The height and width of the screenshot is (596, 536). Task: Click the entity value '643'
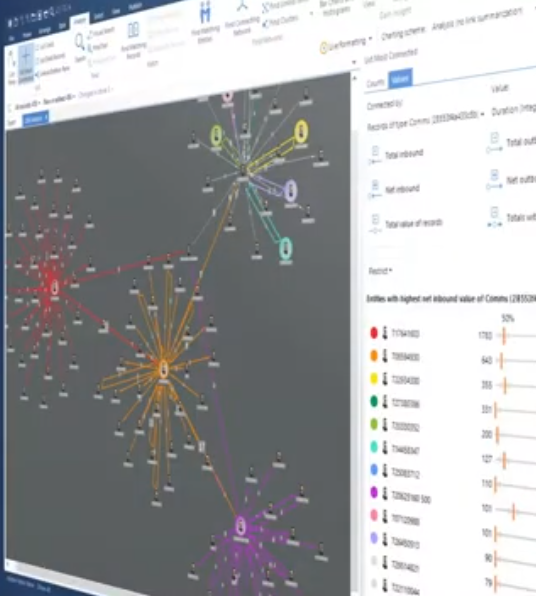[487, 360]
